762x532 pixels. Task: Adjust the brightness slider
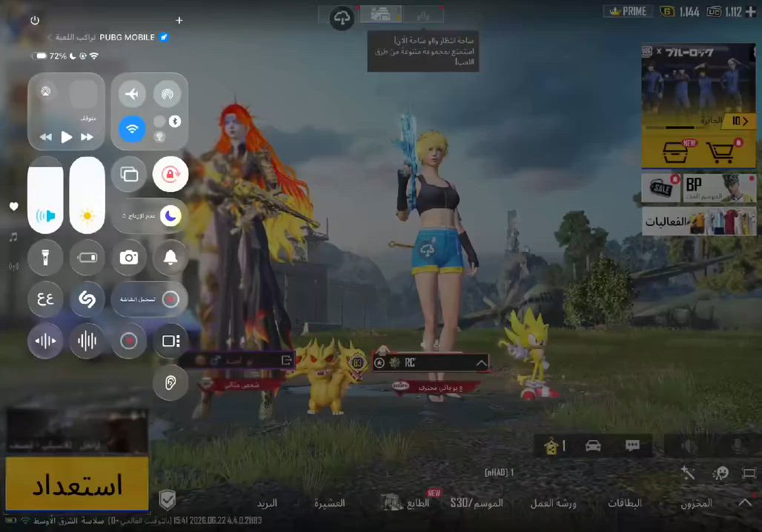click(87, 195)
